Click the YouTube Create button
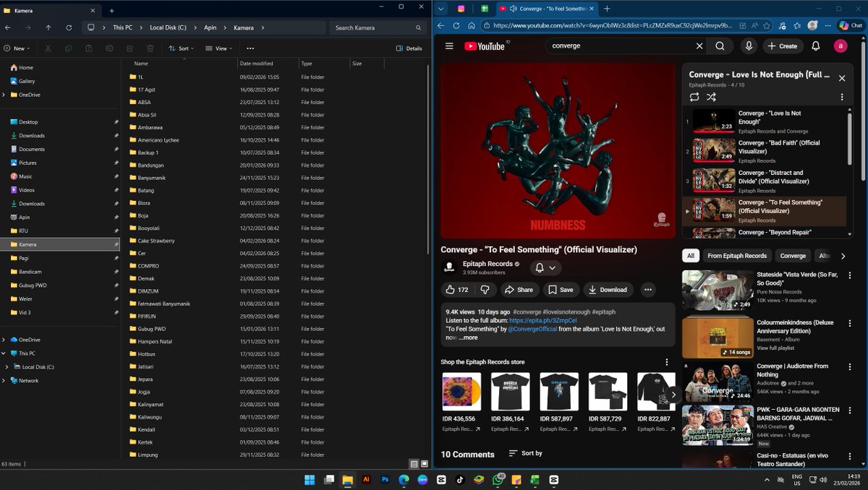 [783, 46]
